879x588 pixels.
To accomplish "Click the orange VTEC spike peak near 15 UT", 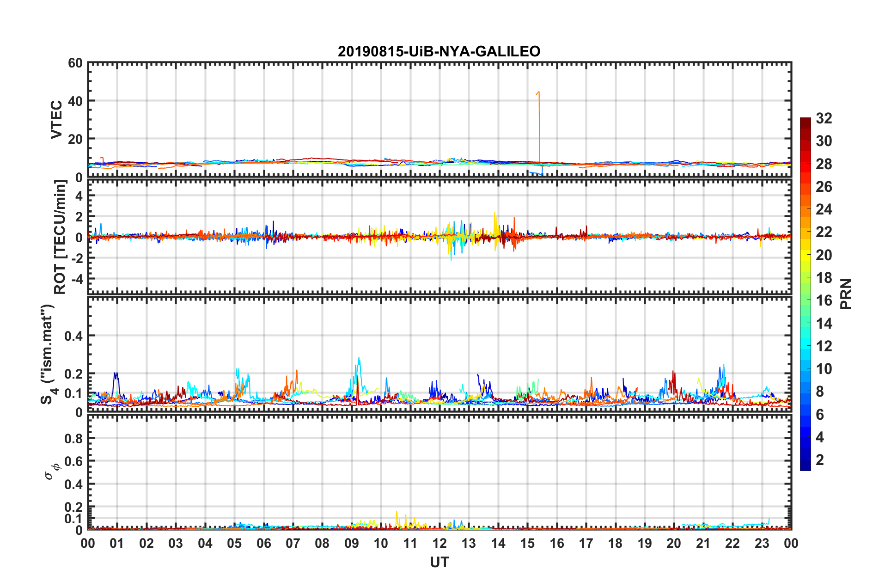I will coord(539,92).
